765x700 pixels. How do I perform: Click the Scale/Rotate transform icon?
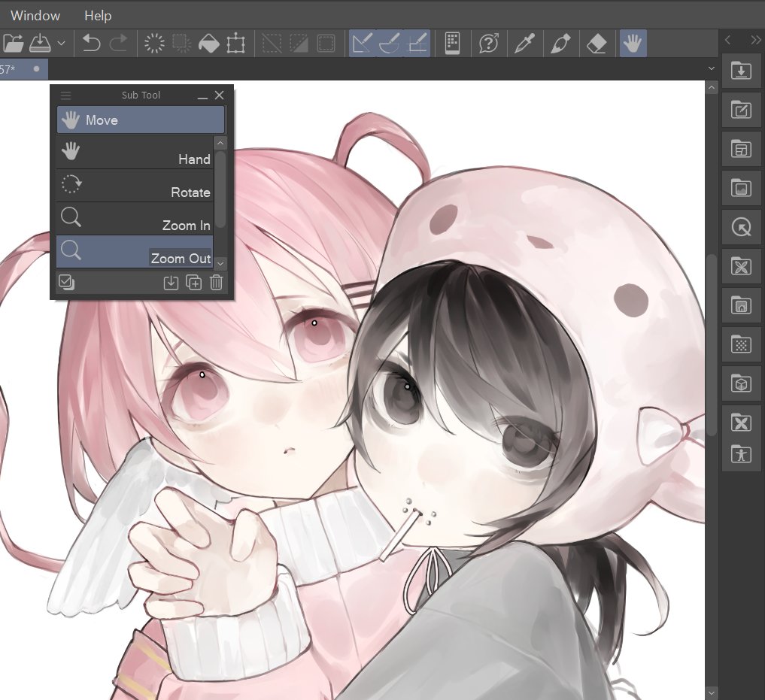235,44
